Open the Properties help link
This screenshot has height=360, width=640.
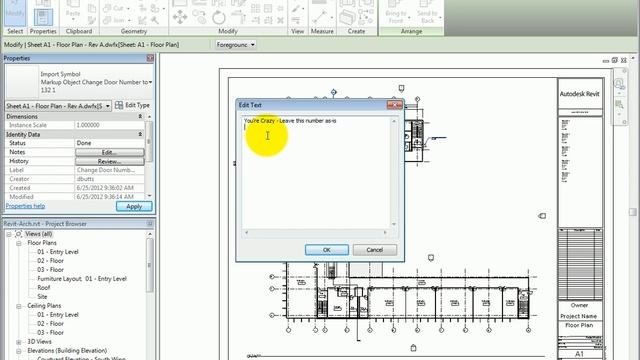coord(25,206)
